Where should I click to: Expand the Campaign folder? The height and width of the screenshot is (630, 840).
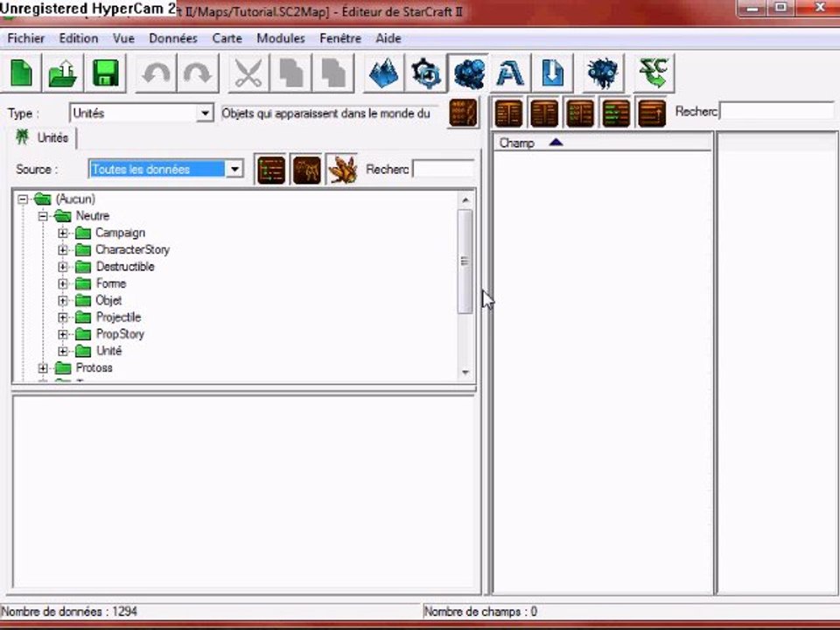tap(63, 233)
